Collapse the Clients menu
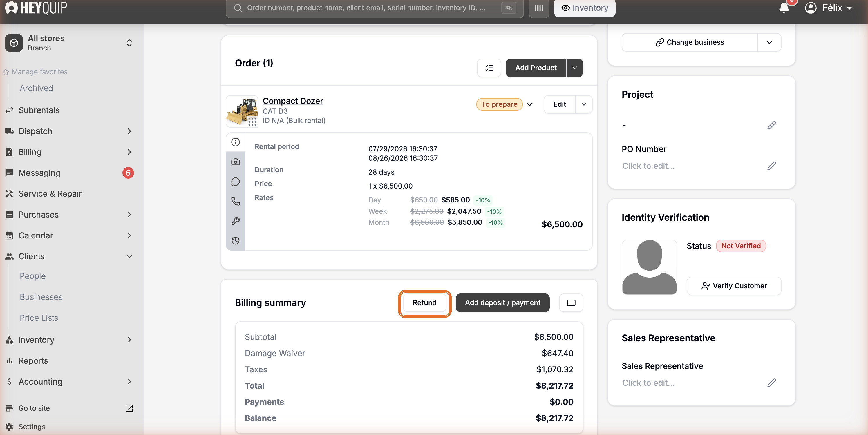This screenshot has height=435, width=868. tap(69, 256)
